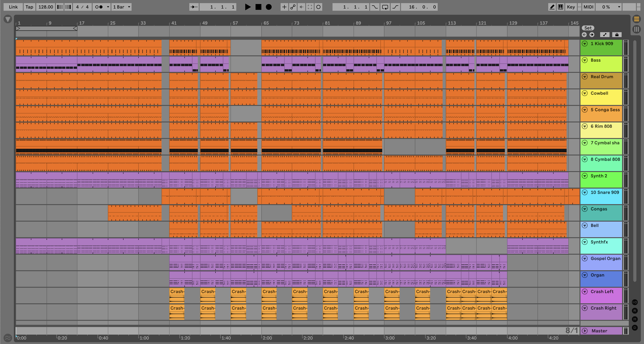Enable Draw Mode pencil icon
644x344 pixels.
pos(552,7)
